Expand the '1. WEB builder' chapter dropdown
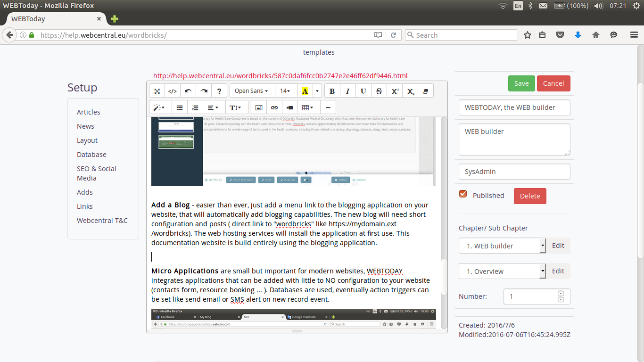Screen dimensions: 644x362 (502, 246)
